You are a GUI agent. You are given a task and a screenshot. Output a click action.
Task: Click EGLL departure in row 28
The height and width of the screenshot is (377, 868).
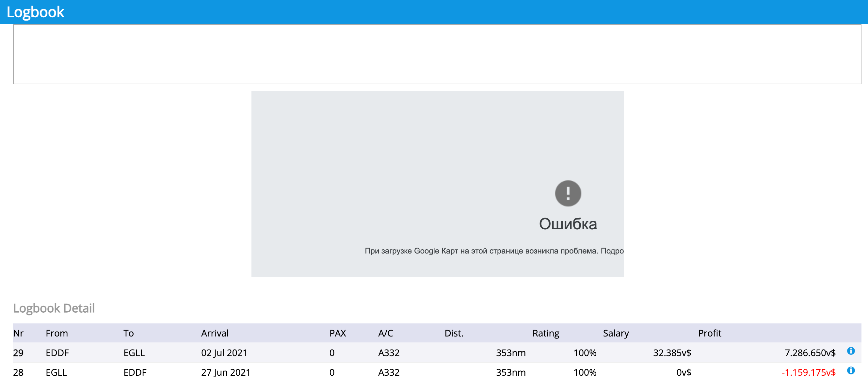(56, 372)
